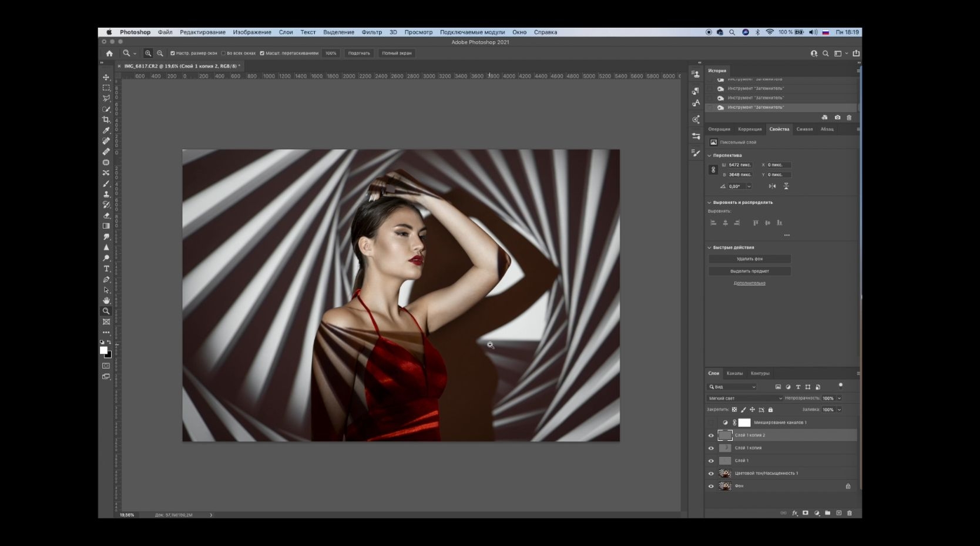
Task: Open the 'Редактирование' menu
Action: point(203,32)
